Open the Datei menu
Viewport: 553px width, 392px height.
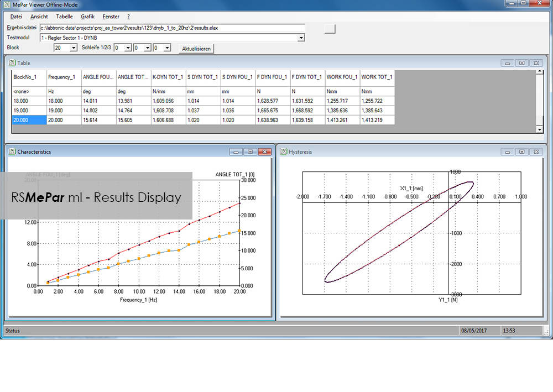(x=16, y=17)
